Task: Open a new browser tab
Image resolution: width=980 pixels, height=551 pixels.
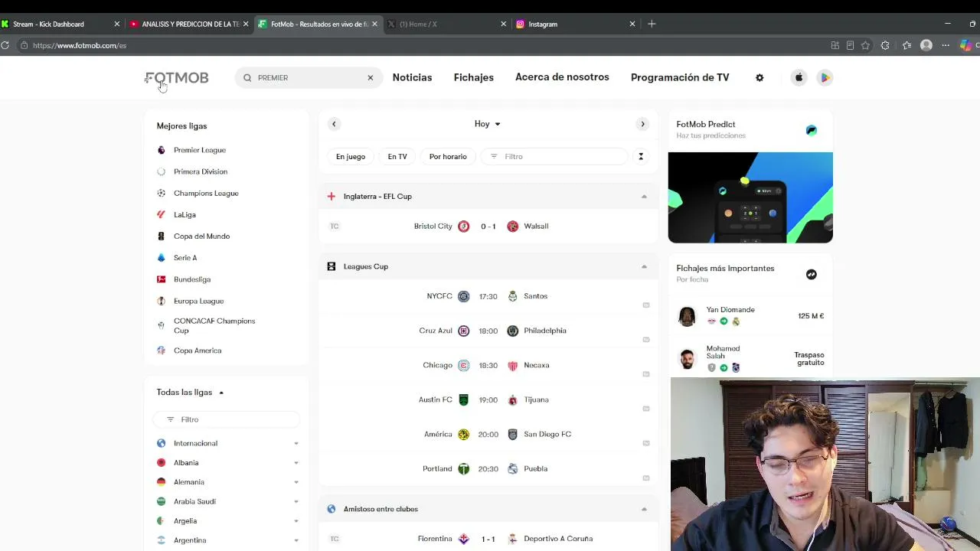Action: click(x=652, y=24)
